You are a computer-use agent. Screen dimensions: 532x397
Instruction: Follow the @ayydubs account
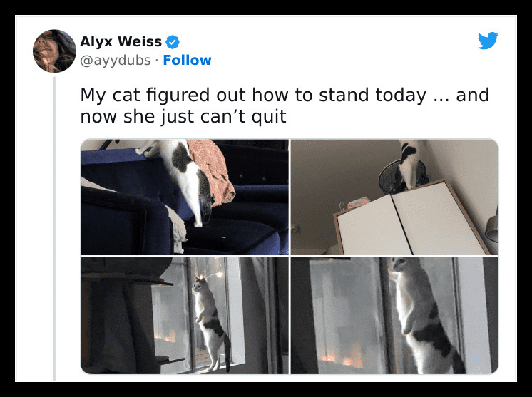(187, 61)
